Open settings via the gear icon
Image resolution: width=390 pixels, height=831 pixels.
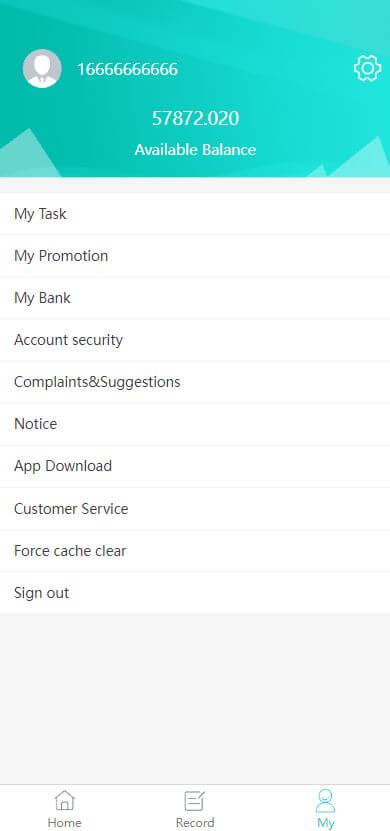[367, 68]
